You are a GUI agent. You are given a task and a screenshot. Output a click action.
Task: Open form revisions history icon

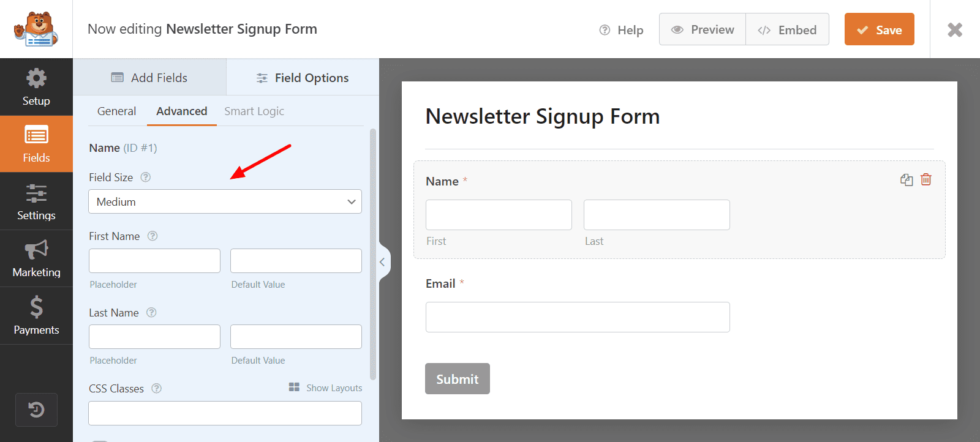tap(36, 410)
